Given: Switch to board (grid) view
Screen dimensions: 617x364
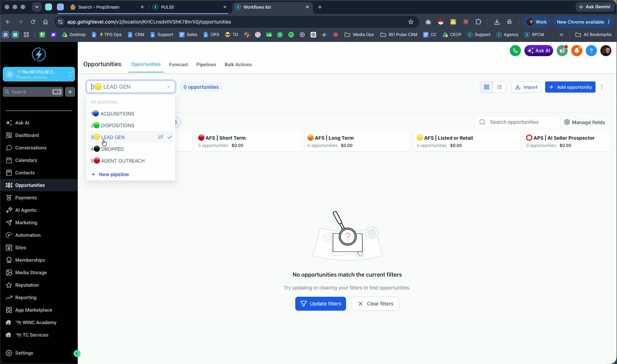Looking at the screenshot, I should coord(487,87).
